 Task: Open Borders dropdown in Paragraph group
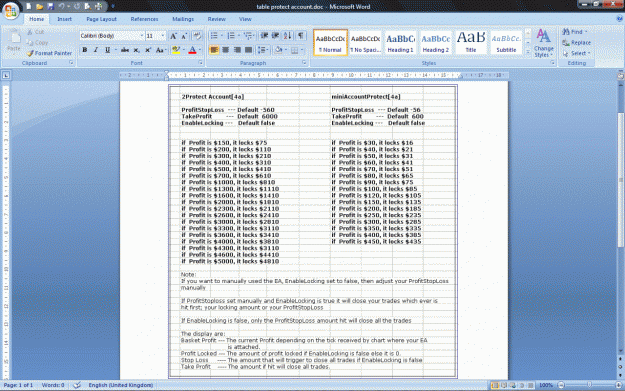tap(302, 50)
